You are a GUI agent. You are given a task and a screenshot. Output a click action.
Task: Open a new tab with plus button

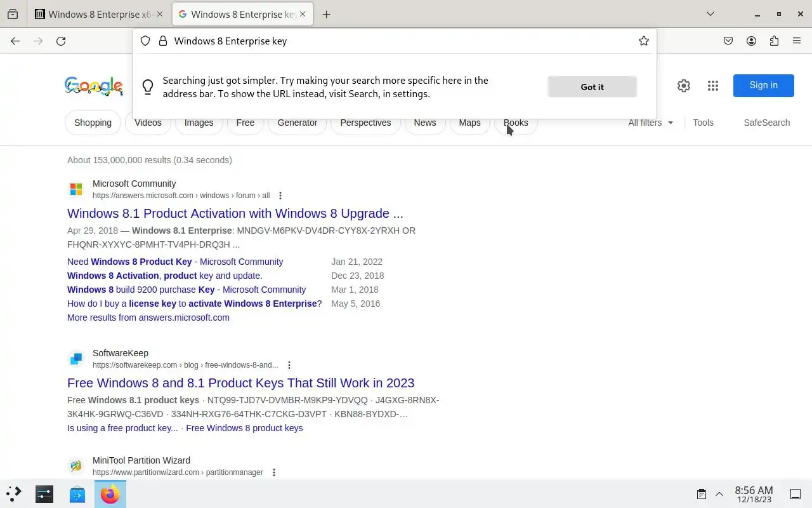tap(326, 14)
